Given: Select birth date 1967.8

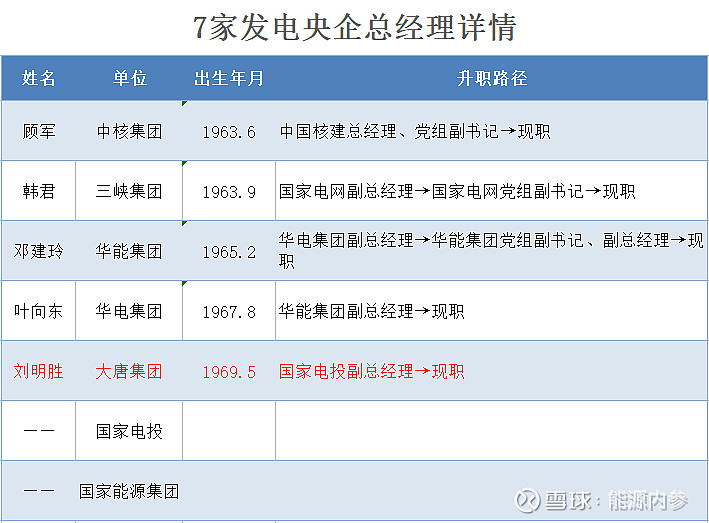Looking at the screenshot, I should click(229, 312).
